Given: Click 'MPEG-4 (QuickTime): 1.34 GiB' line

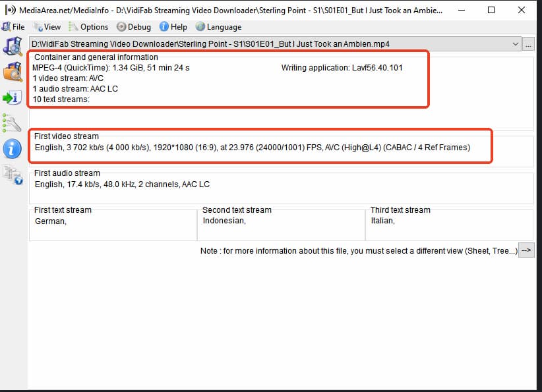Looking at the screenshot, I should 111,68.
